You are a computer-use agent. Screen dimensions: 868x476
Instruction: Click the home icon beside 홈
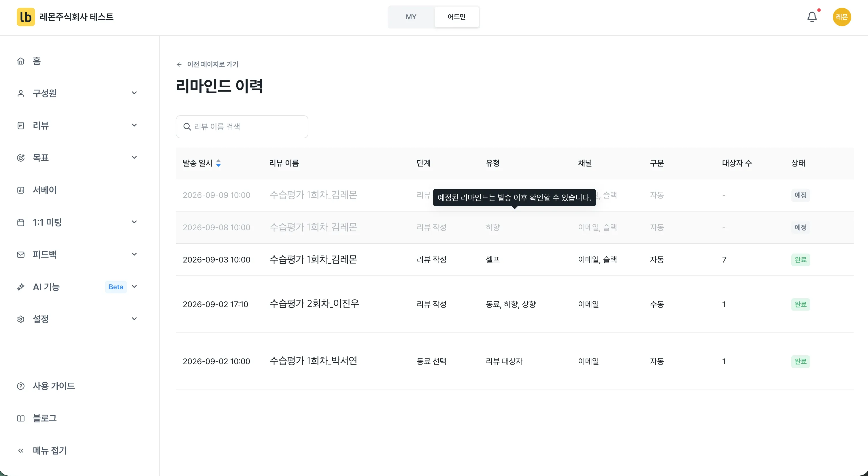click(x=21, y=61)
